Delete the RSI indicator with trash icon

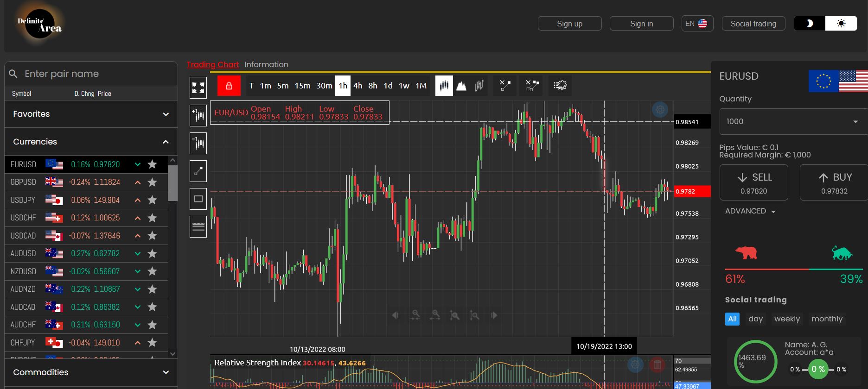point(657,365)
